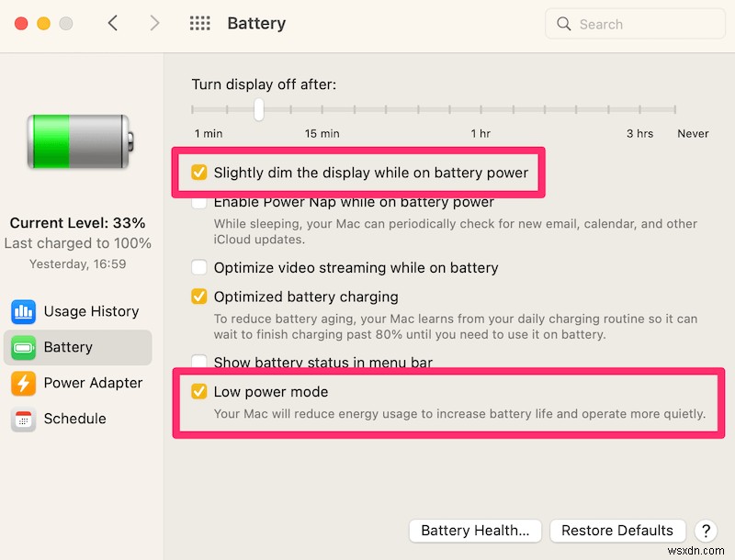
Task: Click the forward navigation arrow
Action: [154, 23]
